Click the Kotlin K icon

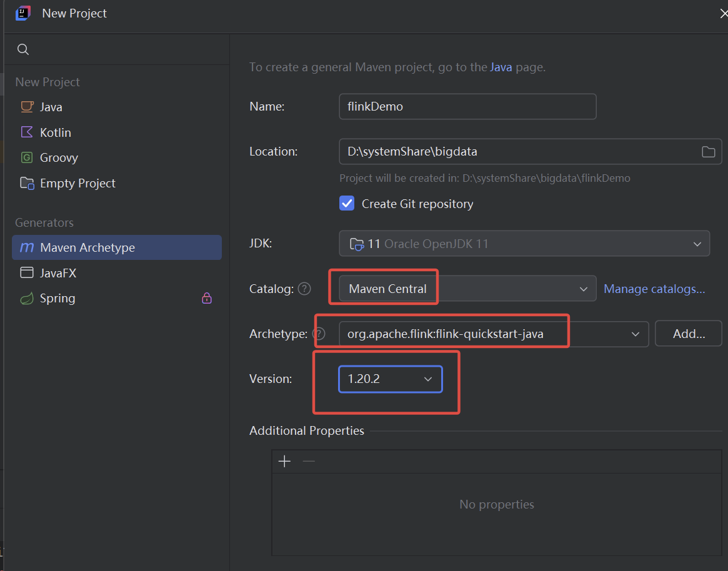tap(27, 132)
